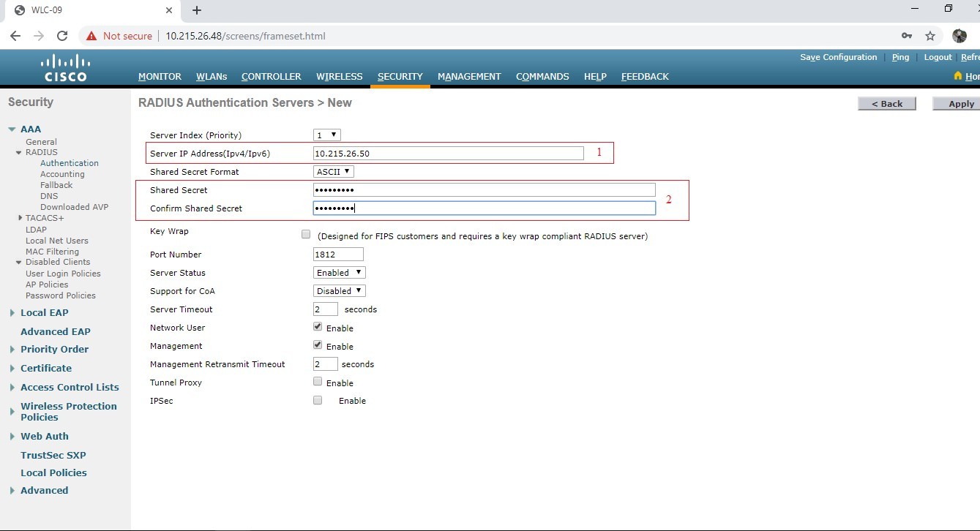Screen dimensions: 980x531
Task: Click Save Configuration link
Action: [x=839, y=57]
